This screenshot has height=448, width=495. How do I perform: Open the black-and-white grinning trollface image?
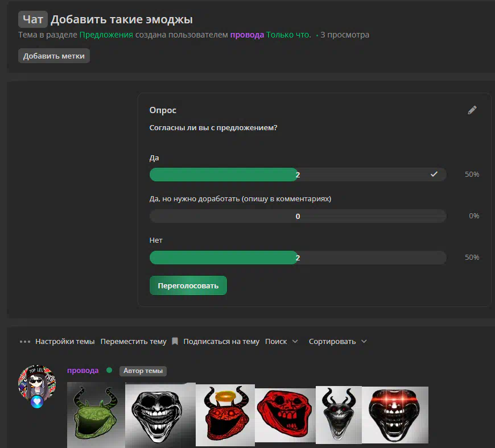[160, 415]
